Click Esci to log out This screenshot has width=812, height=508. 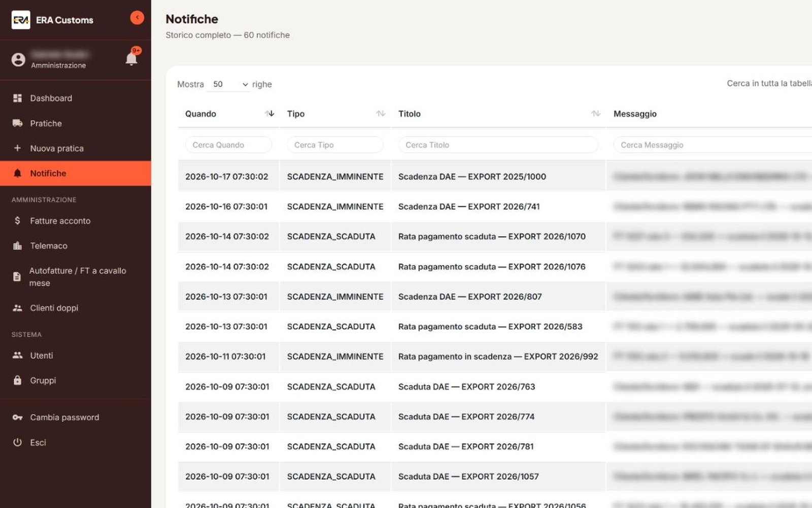(76, 442)
